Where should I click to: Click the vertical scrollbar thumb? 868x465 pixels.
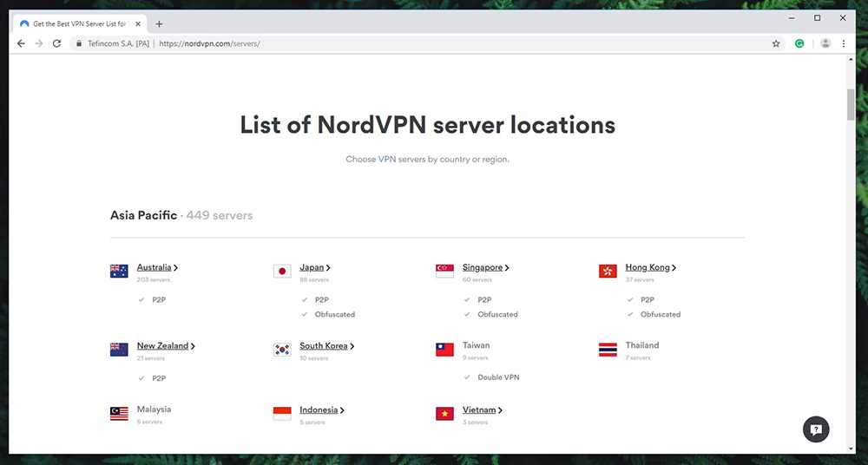[x=851, y=104]
